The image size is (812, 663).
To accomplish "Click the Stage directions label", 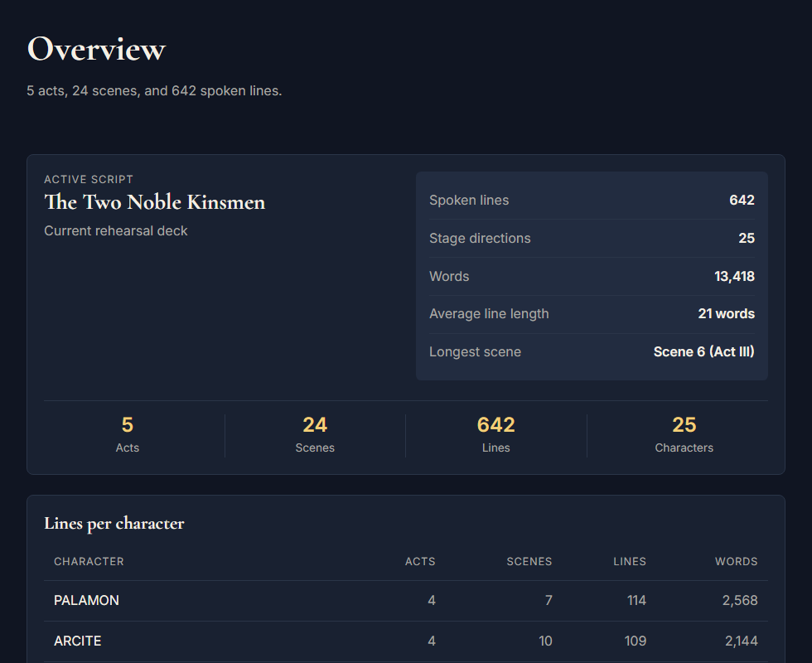I will coord(480,239).
